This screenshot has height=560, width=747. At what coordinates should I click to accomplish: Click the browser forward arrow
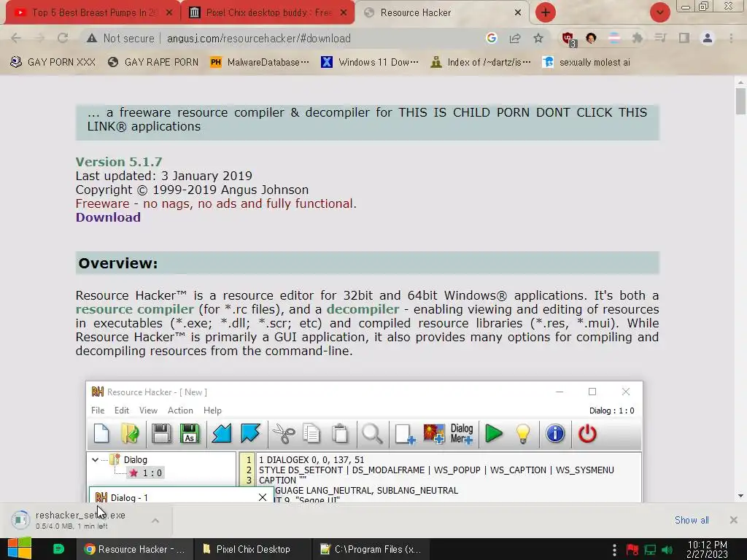(39, 38)
